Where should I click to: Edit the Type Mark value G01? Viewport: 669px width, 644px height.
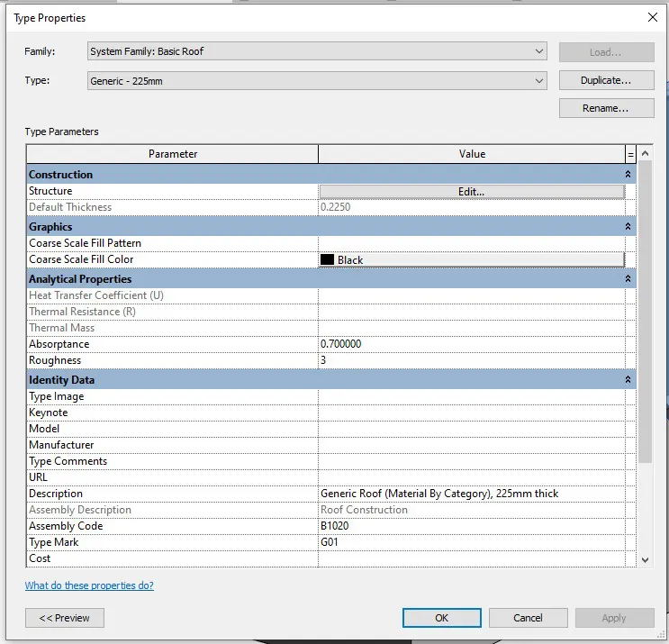point(472,542)
